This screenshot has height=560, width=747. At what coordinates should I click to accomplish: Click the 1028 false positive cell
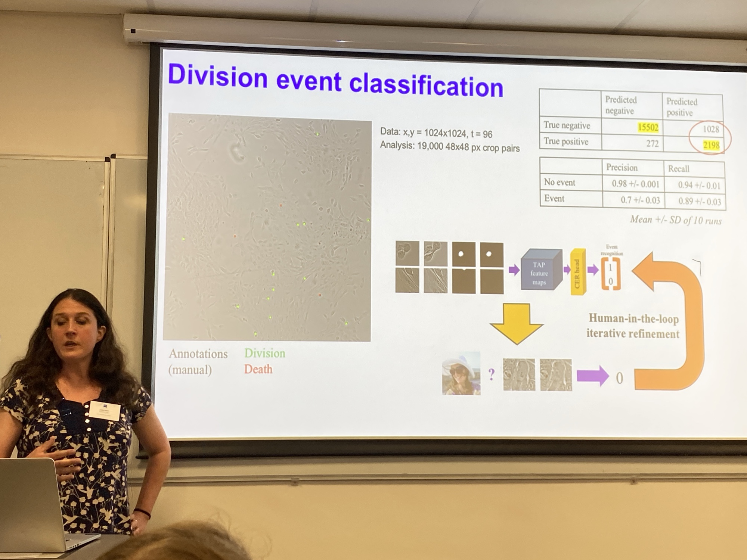[710, 129]
